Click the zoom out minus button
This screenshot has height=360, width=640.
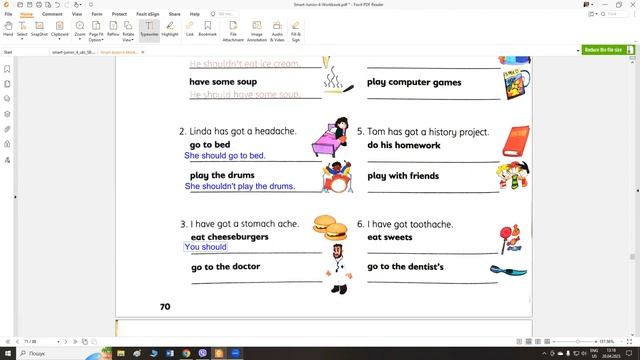click(554, 341)
